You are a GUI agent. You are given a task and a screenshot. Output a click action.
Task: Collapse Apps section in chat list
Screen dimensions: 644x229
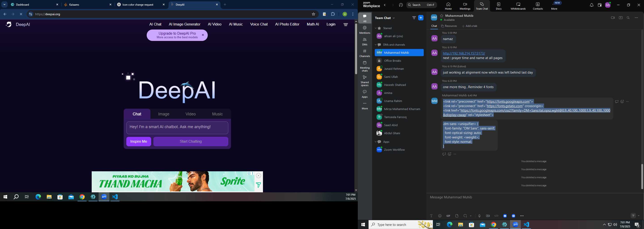(x=375, y=142)
